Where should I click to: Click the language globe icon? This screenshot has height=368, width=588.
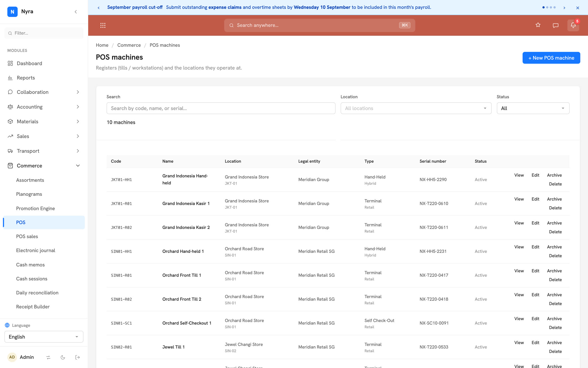coord(7,325)
